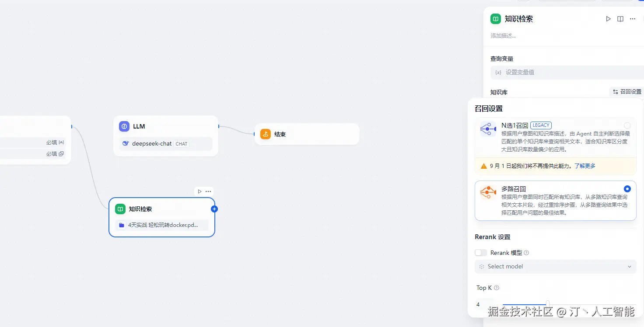The image size is (644, 327).
Task: Click the 添加描述 description field
Action: pyautogui.click(x=503, y=36)
